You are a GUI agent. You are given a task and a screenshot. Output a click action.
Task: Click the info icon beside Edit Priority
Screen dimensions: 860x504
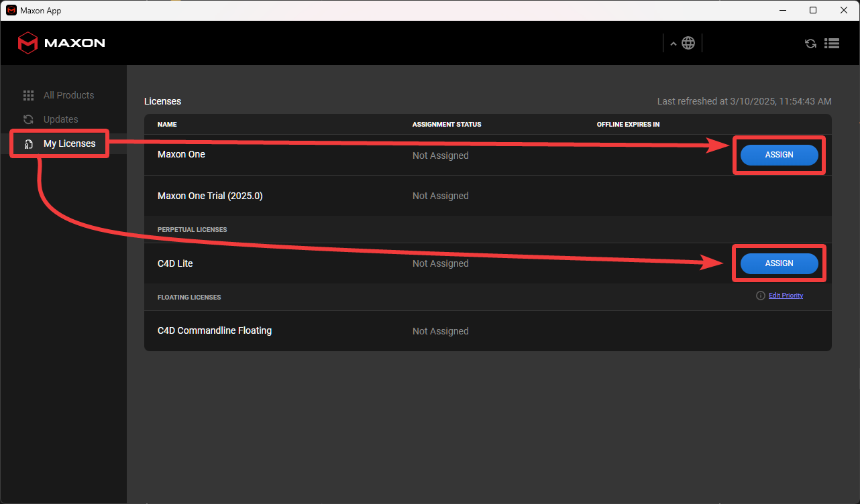(x=760, y=296)
